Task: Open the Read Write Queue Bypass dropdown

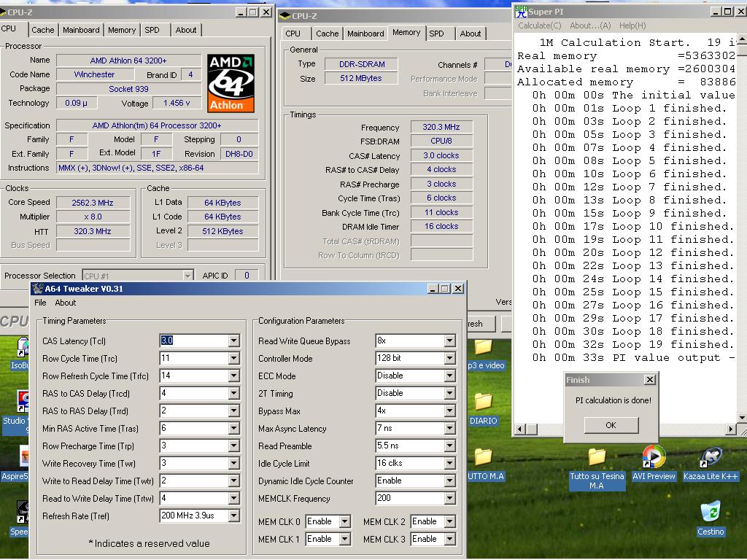Action: tap(449, 341)
